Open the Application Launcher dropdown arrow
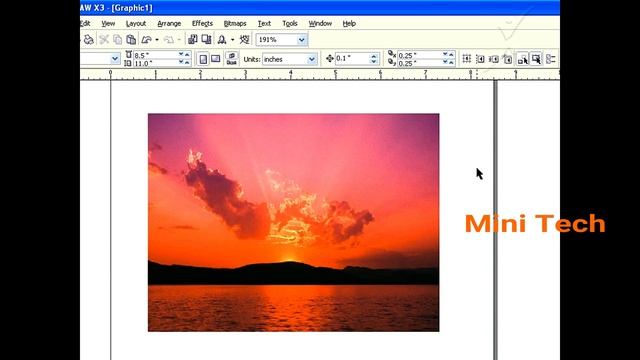Screen dimensions: 640x360 coord(232,40)
